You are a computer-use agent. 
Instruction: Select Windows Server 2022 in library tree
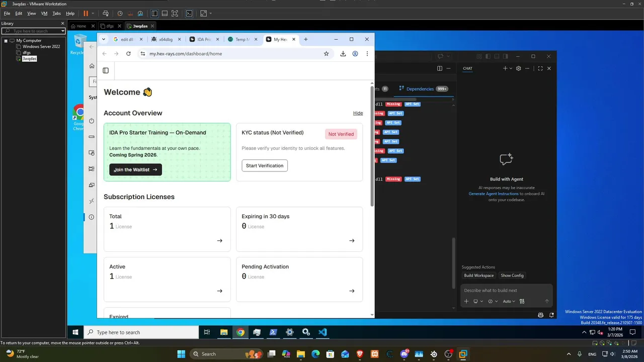point(41,47)
